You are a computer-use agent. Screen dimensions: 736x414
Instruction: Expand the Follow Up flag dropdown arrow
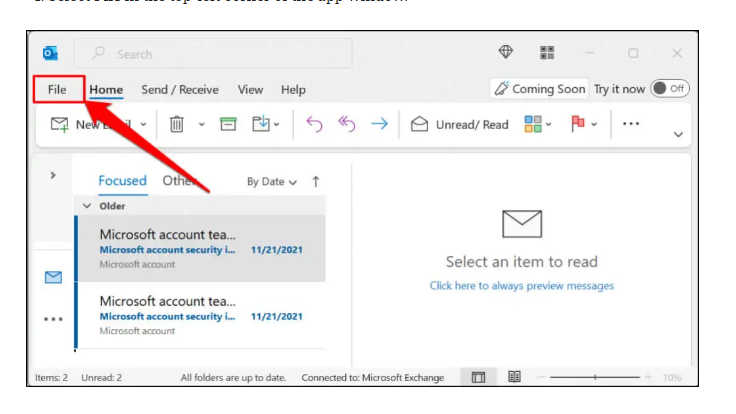(x=594, y=125)
